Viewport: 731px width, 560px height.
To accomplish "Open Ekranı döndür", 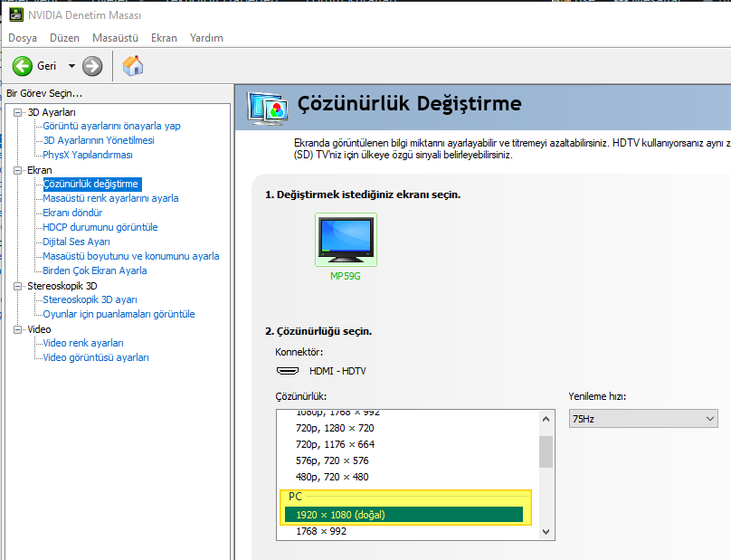I will (x=72, y=213).
